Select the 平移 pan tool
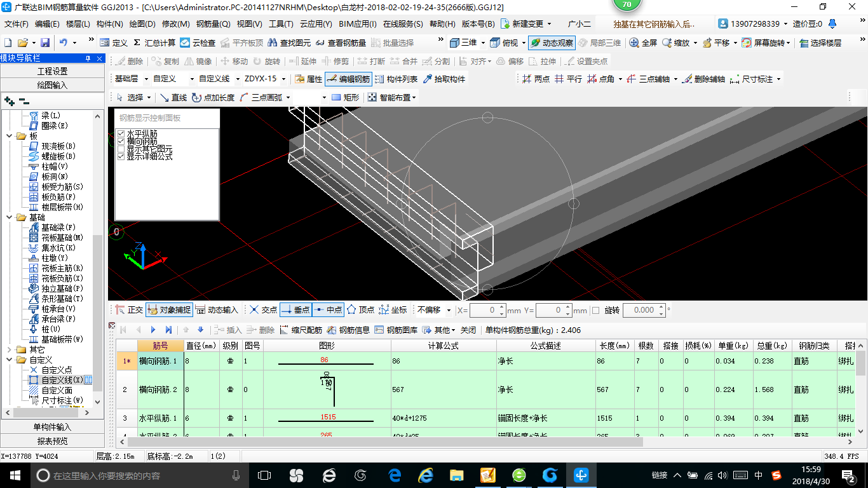 tap(715, 43)
